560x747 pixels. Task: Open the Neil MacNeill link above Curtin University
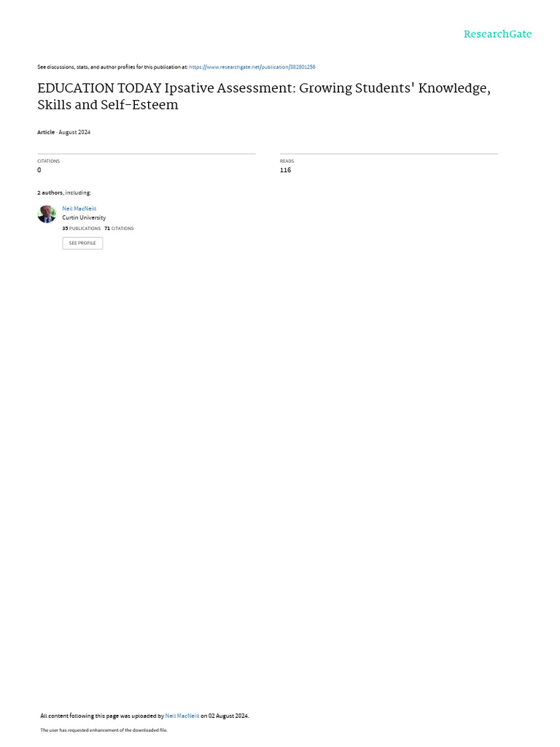click(x=79, y=209)
